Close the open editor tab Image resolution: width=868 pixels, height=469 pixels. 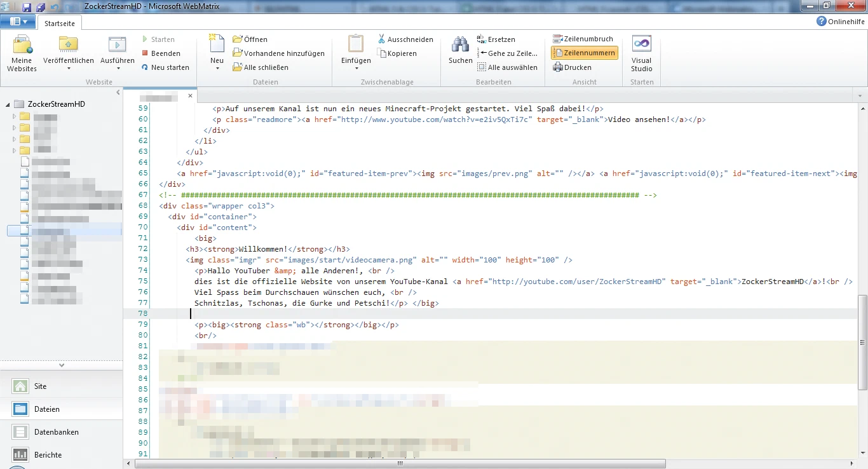190,96
